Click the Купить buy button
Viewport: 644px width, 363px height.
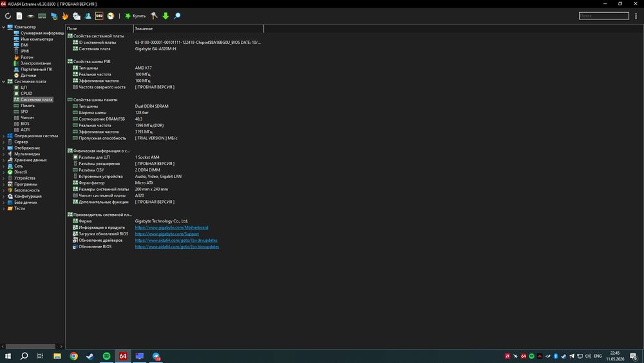coord(135,16)
